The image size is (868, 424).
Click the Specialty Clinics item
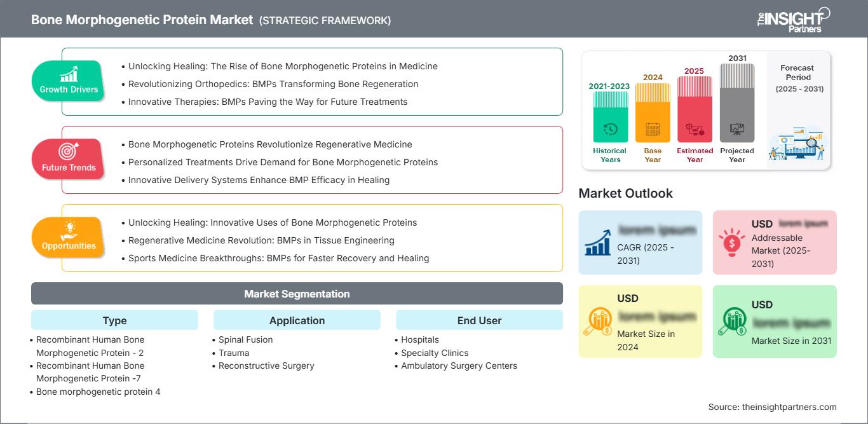[435, 353]
